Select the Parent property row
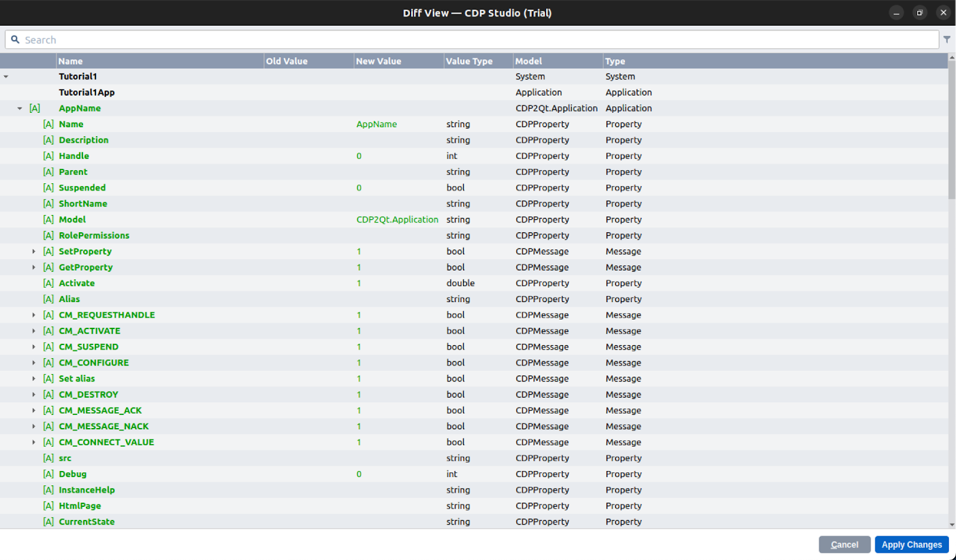 [x=474, y=172]
